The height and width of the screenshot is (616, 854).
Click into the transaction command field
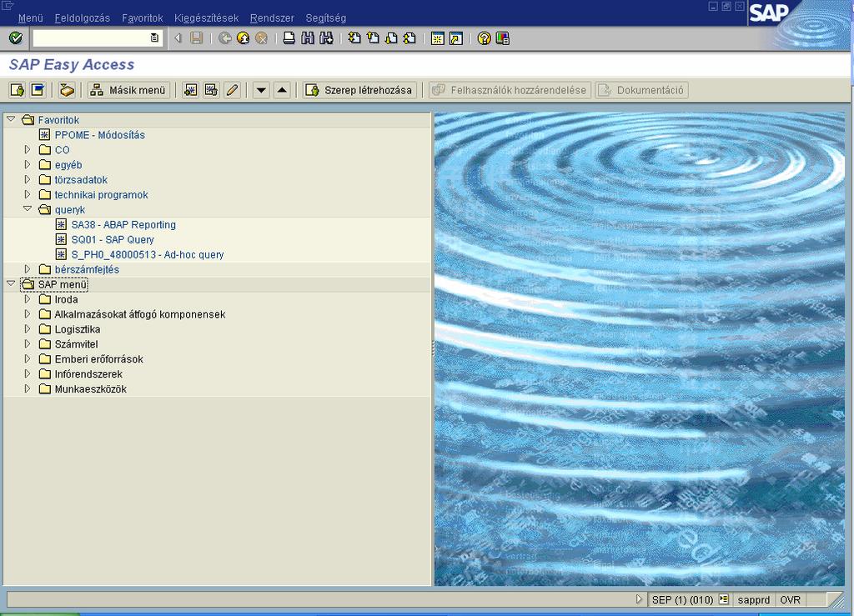click(91, 38)
